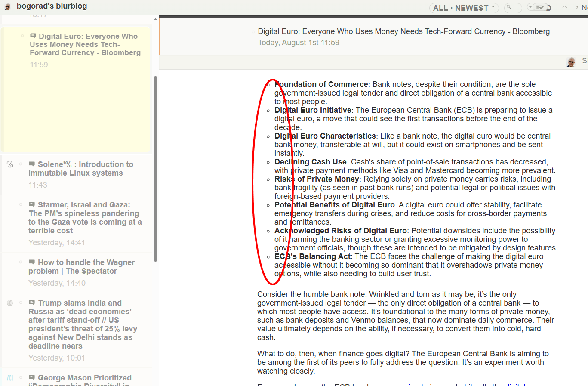Click the percent feed icon beside Solene'% story
This screenshot has width=588, height=386.
coord(10,165)
